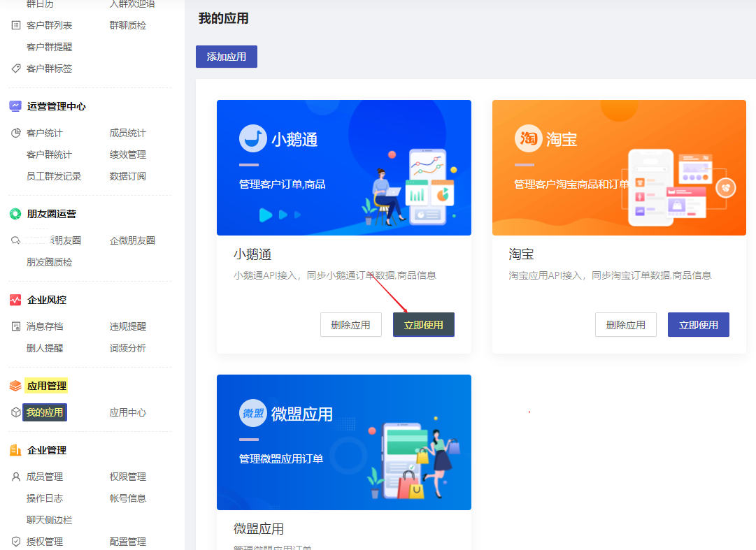Click the 微盟应用 blue banner image
The width and height of the screenshot is (756, 550).
(344, 442)
